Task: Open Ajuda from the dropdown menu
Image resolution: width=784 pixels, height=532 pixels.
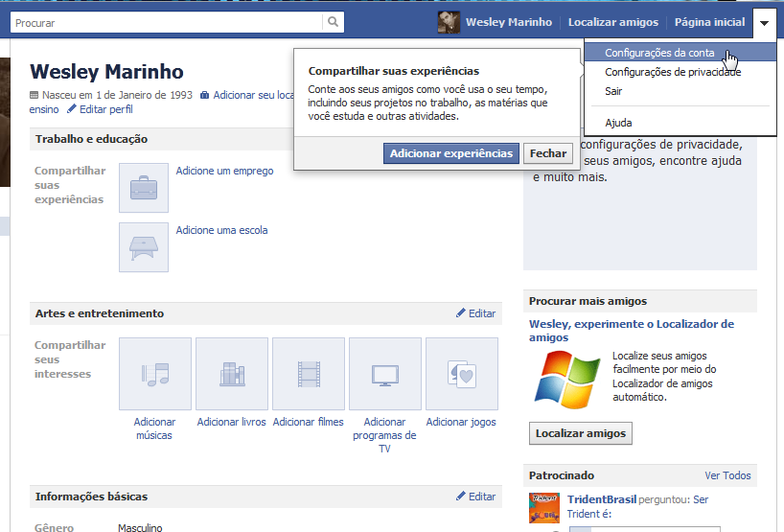Action: (x=618, y=123)
